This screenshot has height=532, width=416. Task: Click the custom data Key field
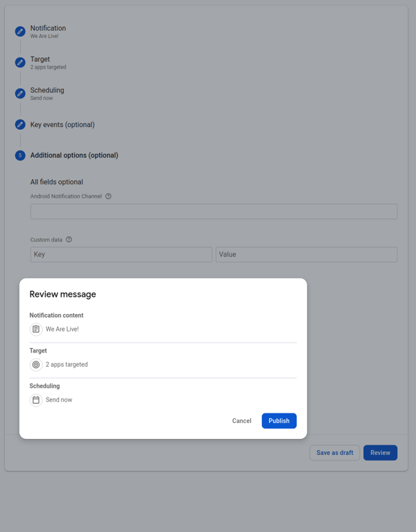[x=121, y=255]
